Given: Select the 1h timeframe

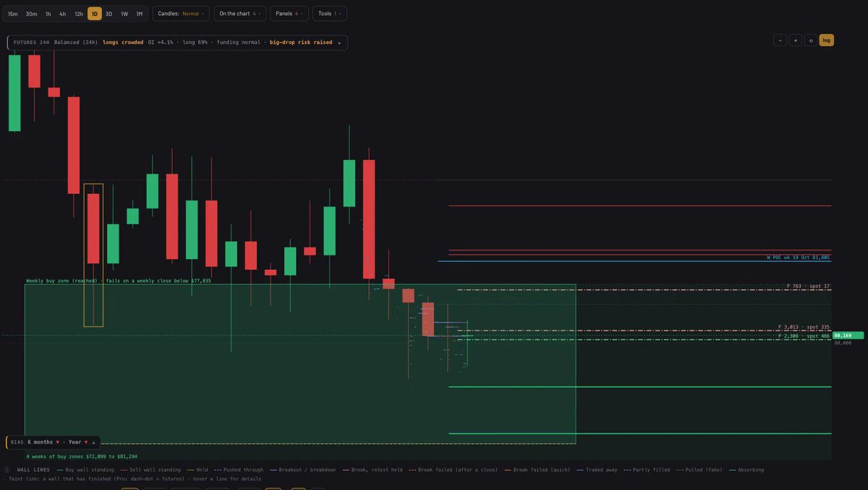Looking at the screenshot, I should point(48,14).
